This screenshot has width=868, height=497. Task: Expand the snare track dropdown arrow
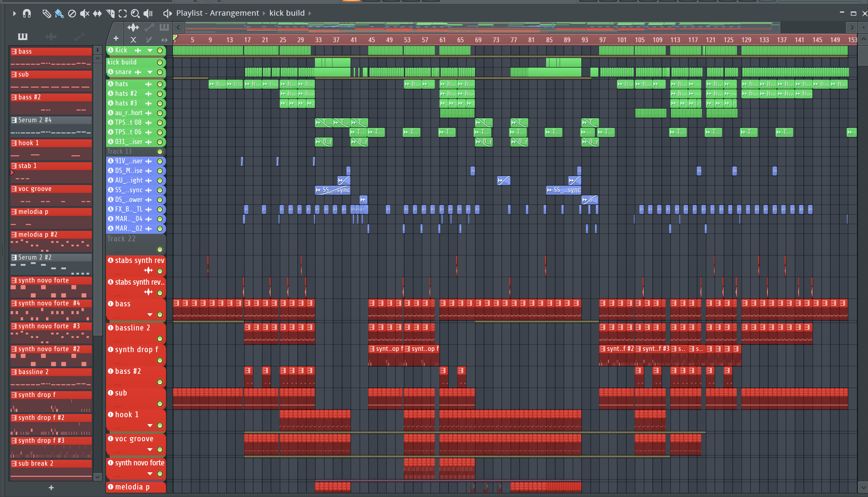tap(150, 72)
